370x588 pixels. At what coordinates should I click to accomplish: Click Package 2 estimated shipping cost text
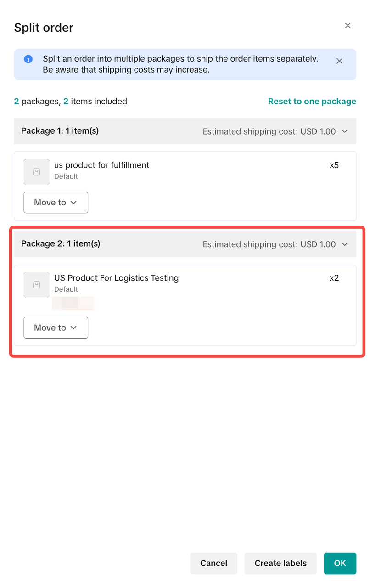pos(269,244)
